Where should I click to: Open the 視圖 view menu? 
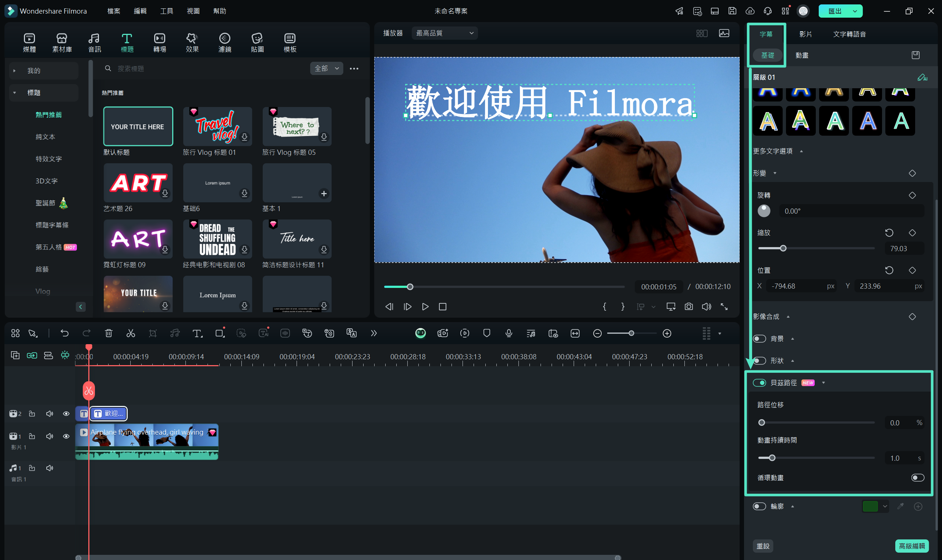point(193,11)
